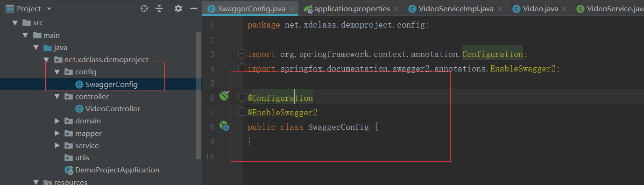Click the src folder icon

pyautogui.click(x=26, y=23)
